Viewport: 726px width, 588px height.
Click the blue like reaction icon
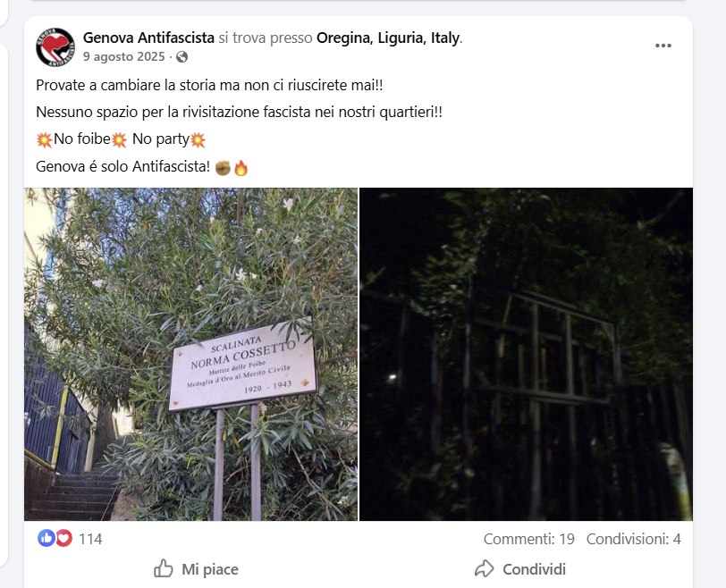click(x=46, y=538)
